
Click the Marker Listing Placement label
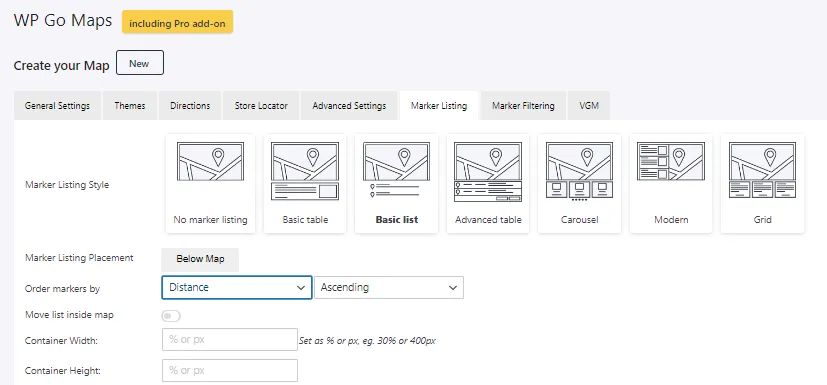pos(79,258)
